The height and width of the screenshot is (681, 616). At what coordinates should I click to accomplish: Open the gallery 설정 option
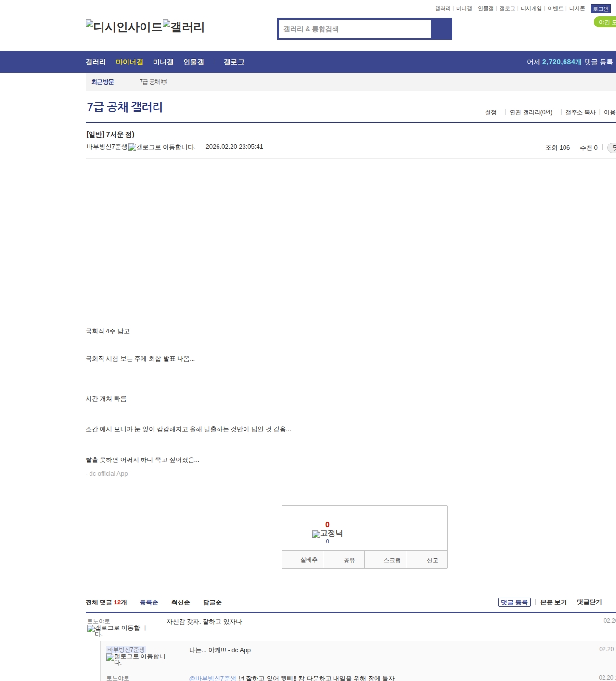(x=491, y=112)
